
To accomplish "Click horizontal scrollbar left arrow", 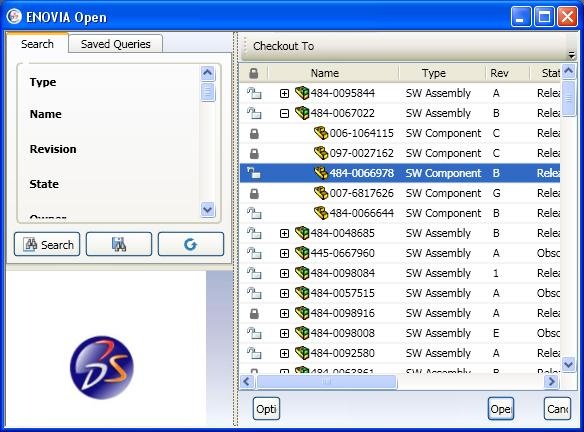I will (247, 381).
